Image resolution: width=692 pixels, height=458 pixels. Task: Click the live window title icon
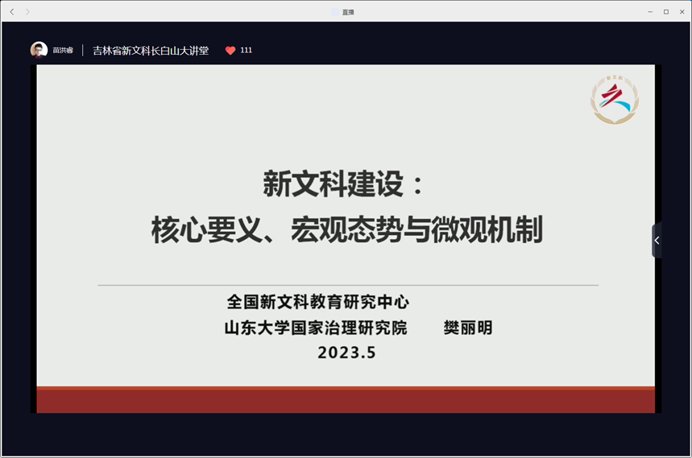335,11
